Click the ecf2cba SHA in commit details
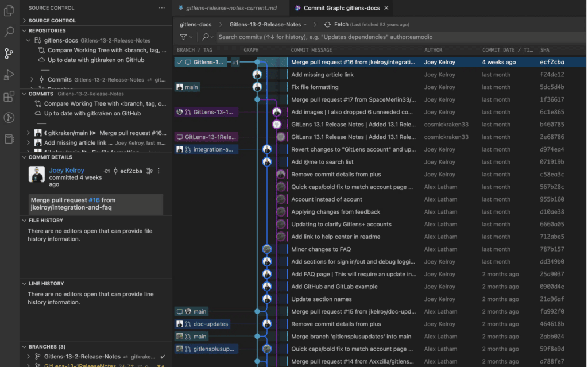Image resolution: width=588 pixels, height=367 pixels. point(131,171)
